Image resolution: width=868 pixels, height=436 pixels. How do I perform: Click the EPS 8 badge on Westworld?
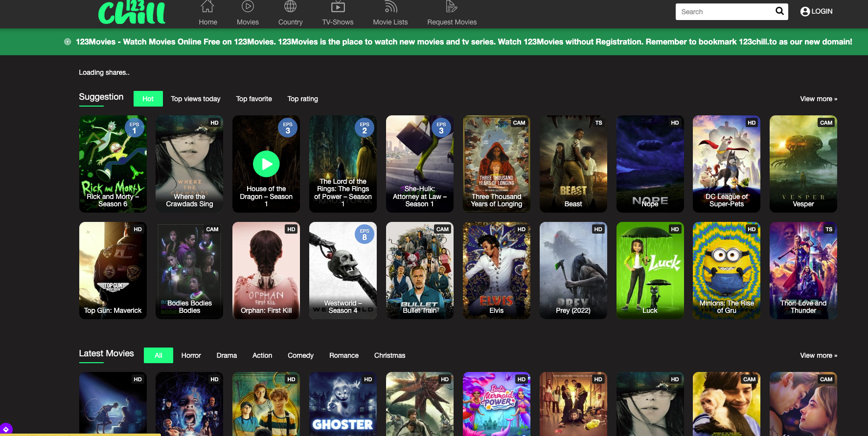tap(365, 234)
